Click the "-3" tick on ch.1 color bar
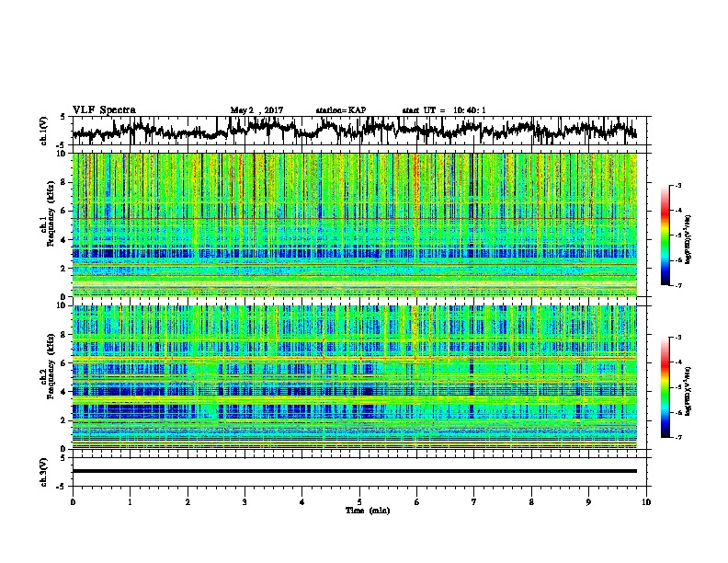 (678, 186)
